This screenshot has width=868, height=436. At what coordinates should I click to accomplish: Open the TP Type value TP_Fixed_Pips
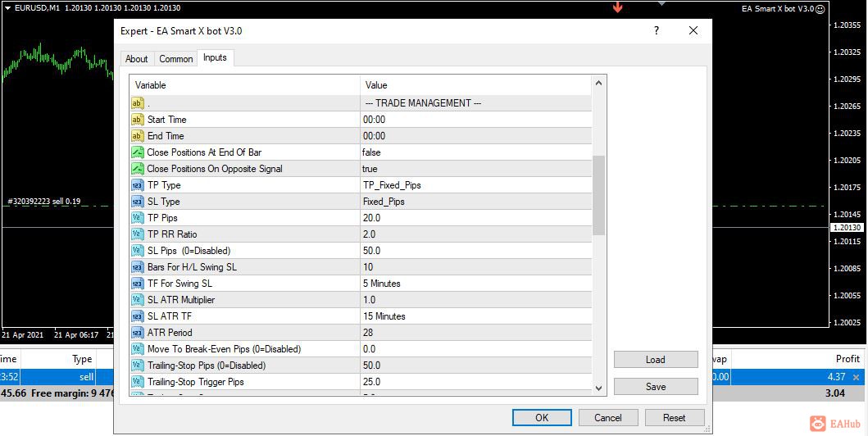click(x=476, y=185)
